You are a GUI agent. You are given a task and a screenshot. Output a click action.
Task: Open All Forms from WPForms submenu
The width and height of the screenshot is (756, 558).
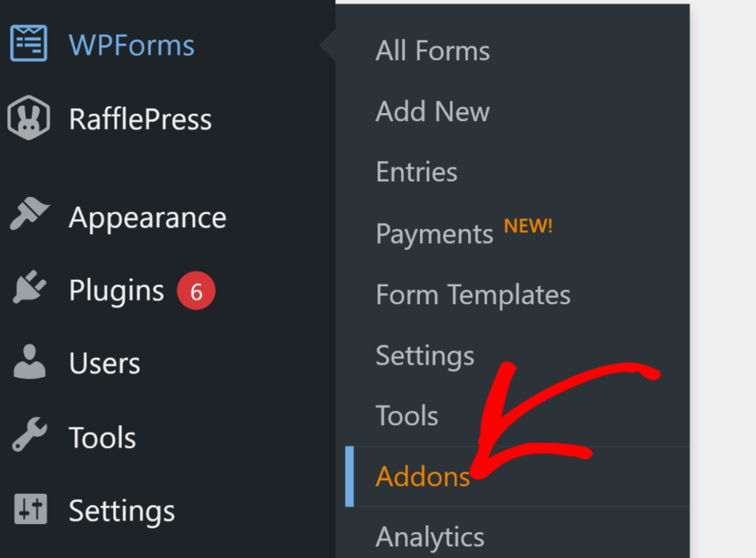coord(432,50)
